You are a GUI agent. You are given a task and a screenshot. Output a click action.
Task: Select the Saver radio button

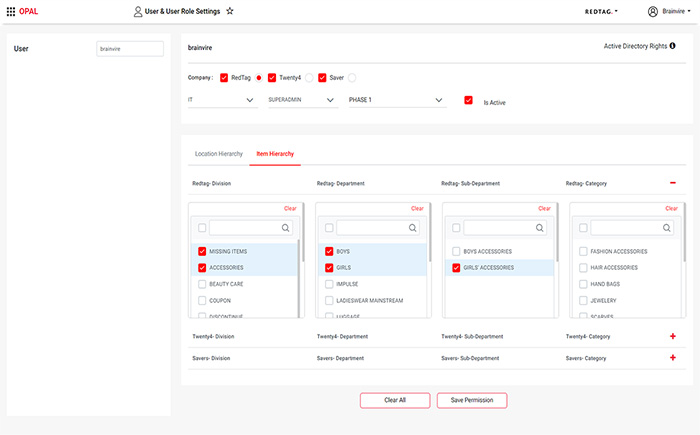pyautogui.click(x=352, y=78)
